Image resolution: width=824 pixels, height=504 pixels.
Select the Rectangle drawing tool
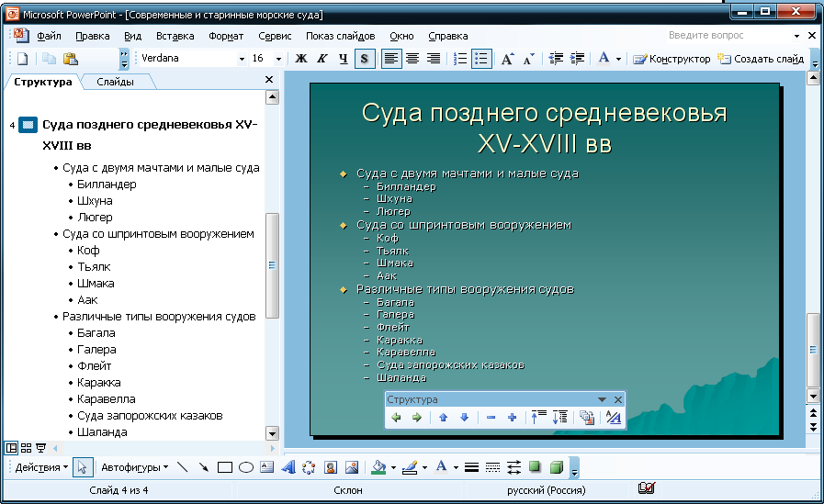tap(225, 467)
